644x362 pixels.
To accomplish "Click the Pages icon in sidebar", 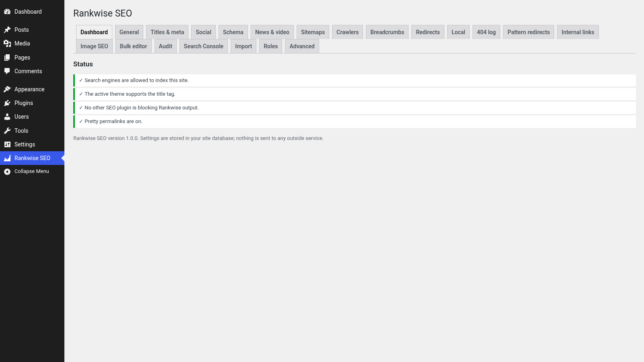I will [7, 58].
